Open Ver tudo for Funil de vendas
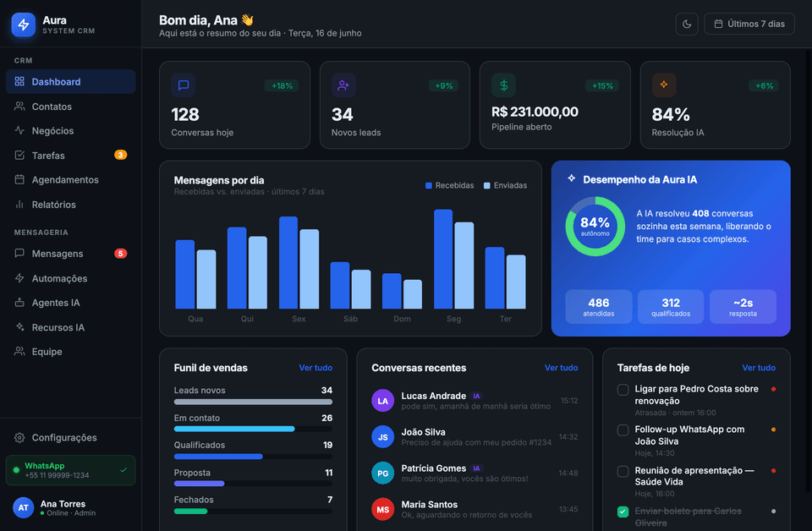812x531 pixels. [x=315, y=368]
